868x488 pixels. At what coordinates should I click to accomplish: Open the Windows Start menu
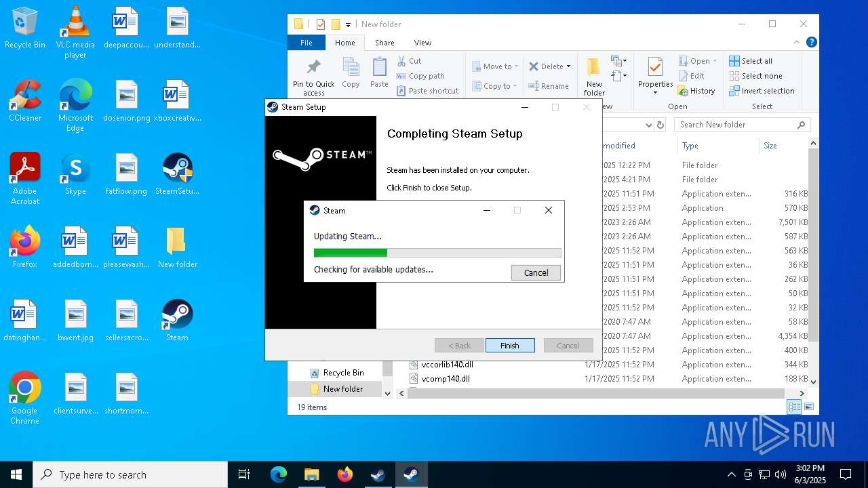point(16,474)
